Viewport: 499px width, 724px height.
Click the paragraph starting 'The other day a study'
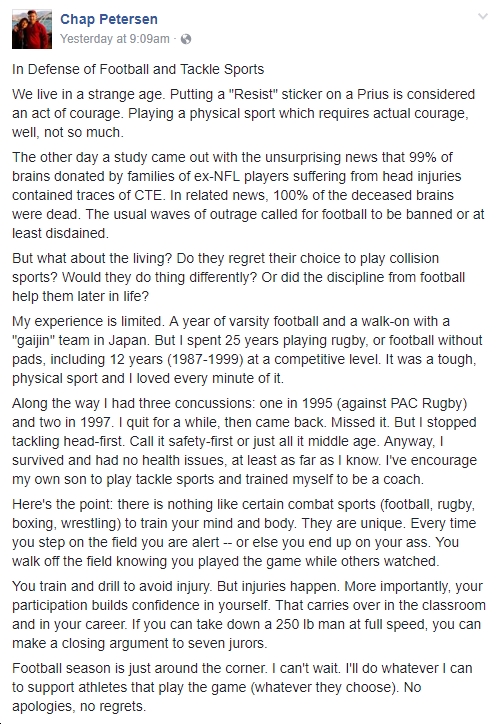[248, 195]
